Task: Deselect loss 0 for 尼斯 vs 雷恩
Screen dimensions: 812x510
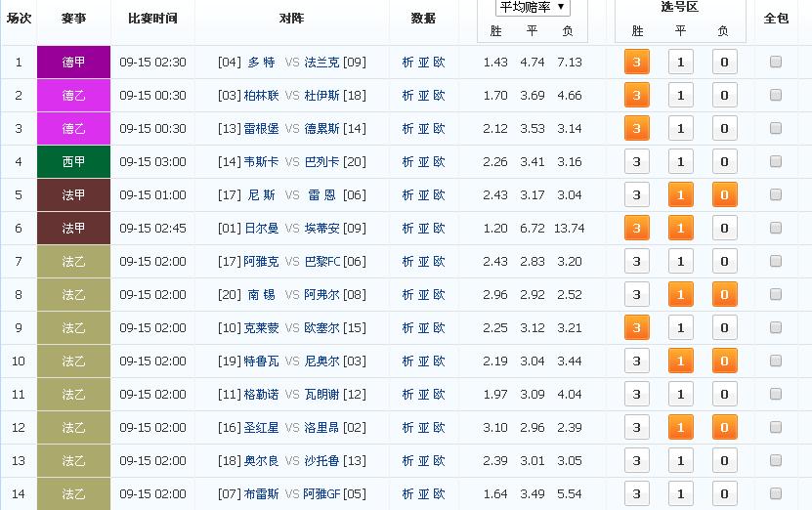Action: (724, 194)
